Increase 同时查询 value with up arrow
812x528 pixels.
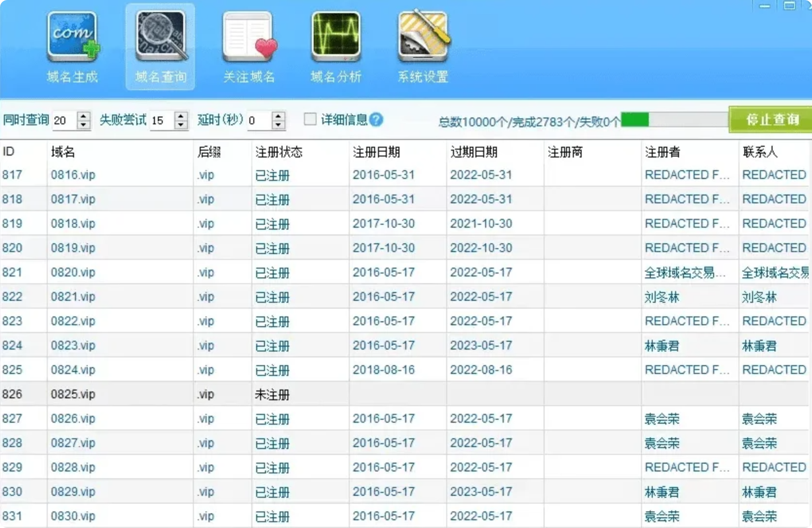tap(84, 116)
